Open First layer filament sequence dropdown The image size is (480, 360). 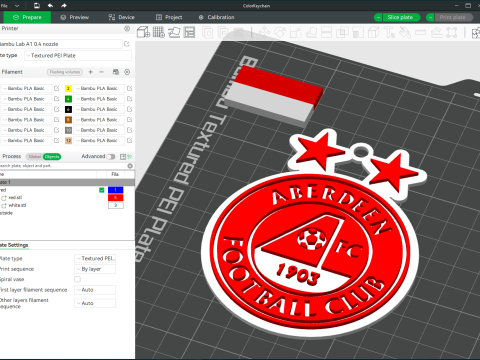tap(95, 290)
